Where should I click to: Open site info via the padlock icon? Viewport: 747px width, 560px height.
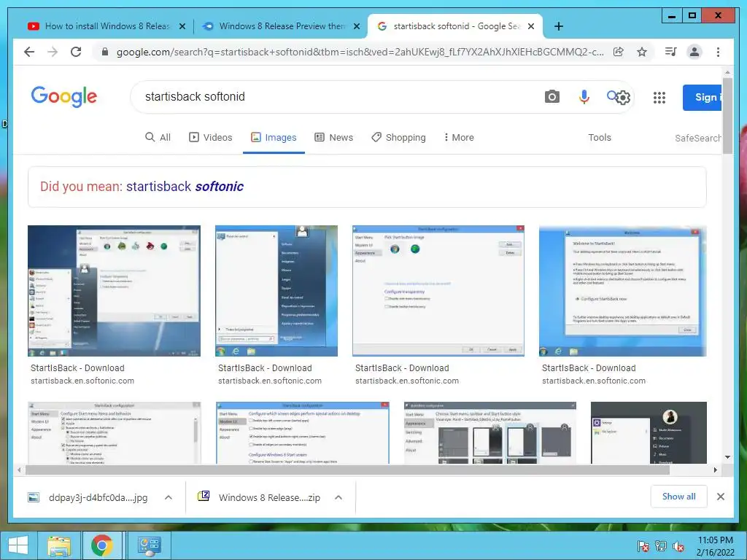tap(105, 52)
